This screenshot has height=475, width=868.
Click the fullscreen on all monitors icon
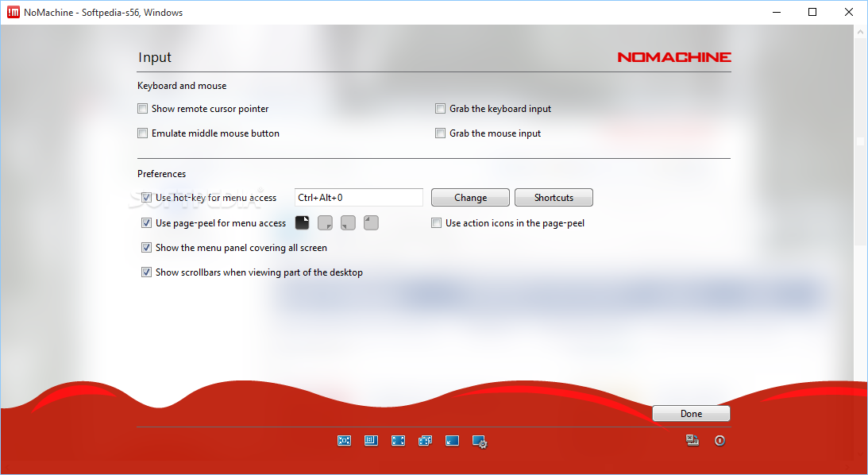tap(425, 441)
